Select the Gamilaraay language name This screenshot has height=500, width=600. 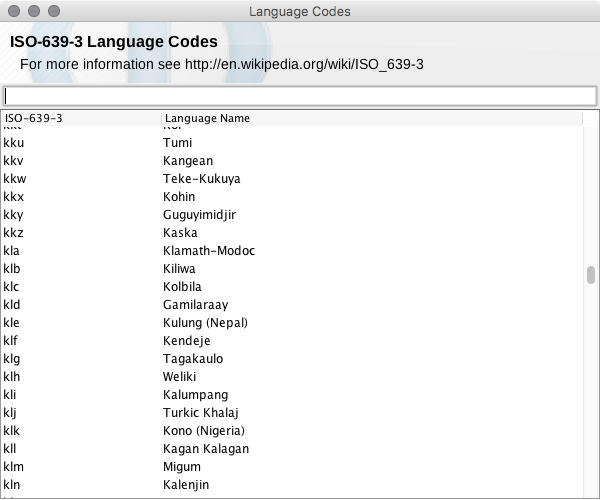196,305
